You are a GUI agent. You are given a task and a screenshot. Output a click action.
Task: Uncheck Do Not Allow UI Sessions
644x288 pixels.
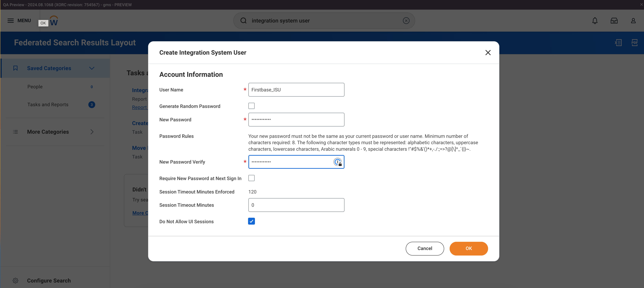[x=251, y=221]
